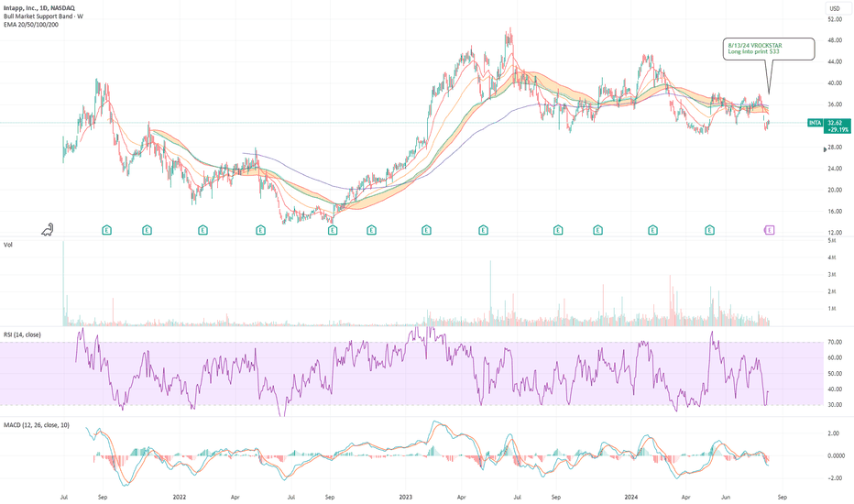Click the 16.00 price axis value
The height and width of the screenshot is (504, 854).
[835, 212]
